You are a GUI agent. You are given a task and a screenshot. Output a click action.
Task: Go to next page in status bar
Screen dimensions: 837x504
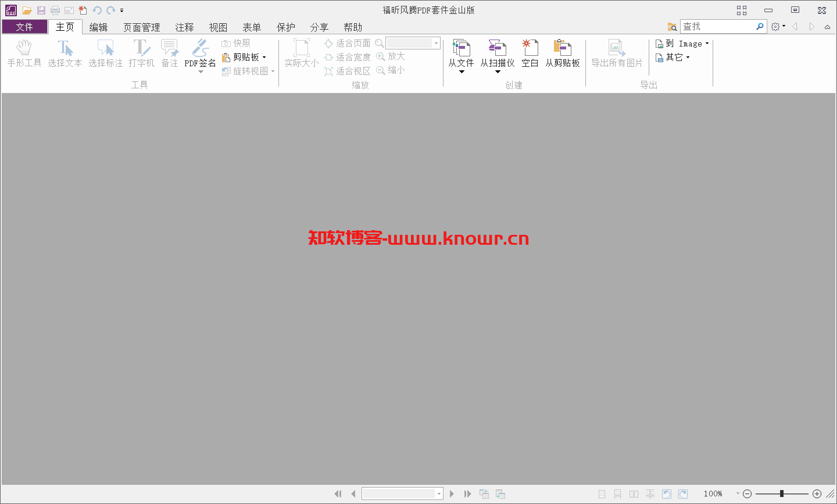[452, 494]
